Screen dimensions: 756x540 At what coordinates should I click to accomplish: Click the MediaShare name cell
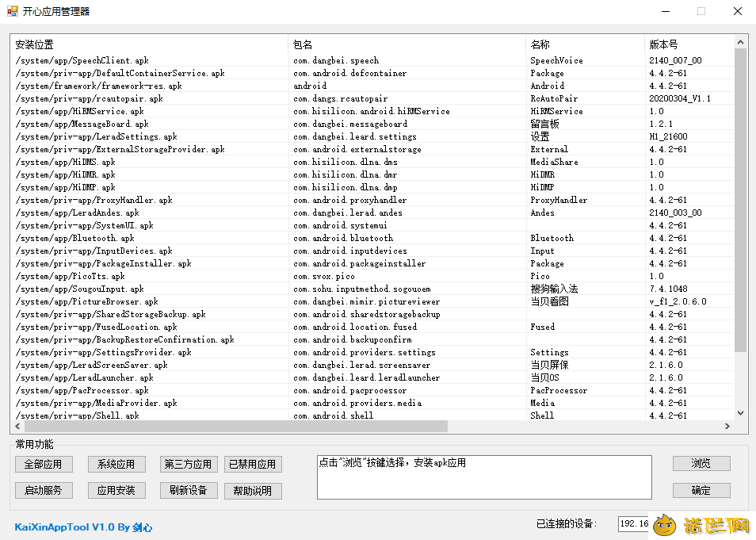(x=555, y=162)
